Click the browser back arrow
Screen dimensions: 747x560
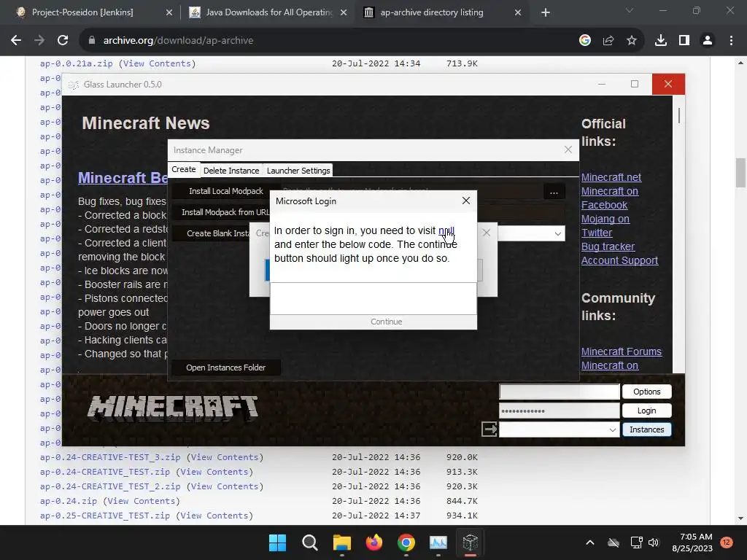[16, 41]
